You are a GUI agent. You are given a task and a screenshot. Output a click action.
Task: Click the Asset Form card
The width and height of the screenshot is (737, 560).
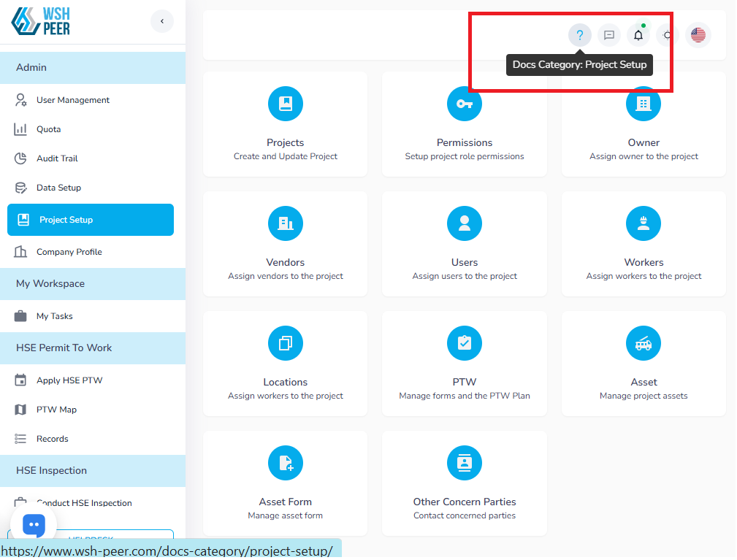tap(286, 483)
